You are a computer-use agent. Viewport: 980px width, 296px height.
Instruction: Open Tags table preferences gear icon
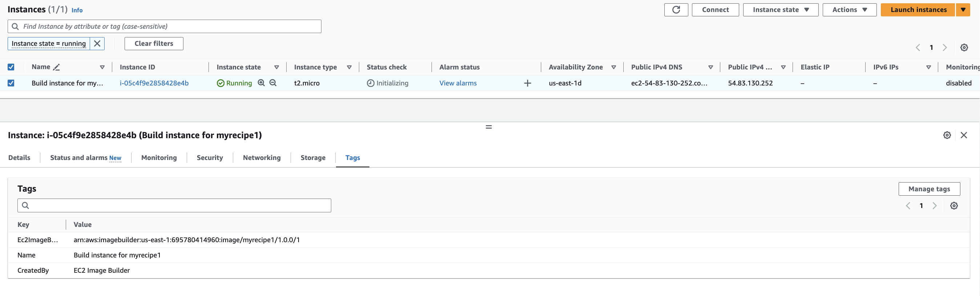tap(954, 206)
